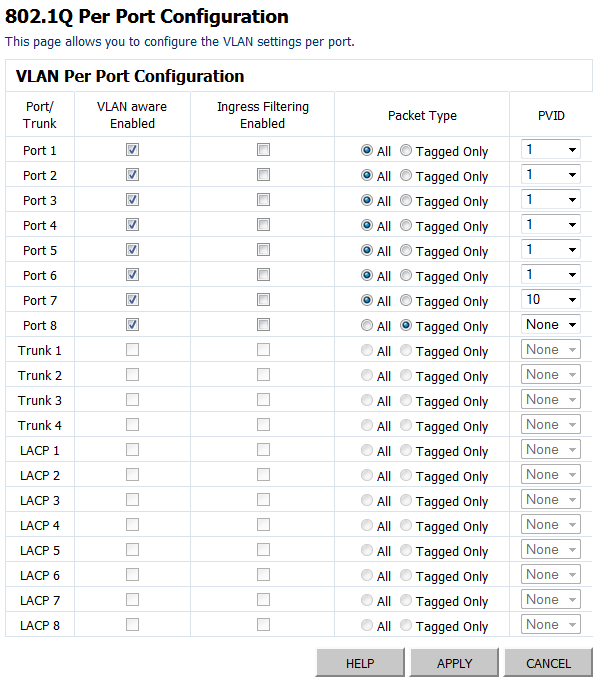Select Tagged Only radio for Port 4
The height and width of the screenshot is (681, 599).
pyautogui.click(x=406, y=225)
